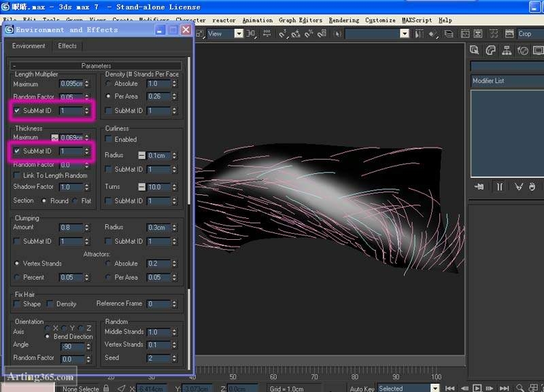
Task: Open the Schematic View icon
Action: click(478, 33)
